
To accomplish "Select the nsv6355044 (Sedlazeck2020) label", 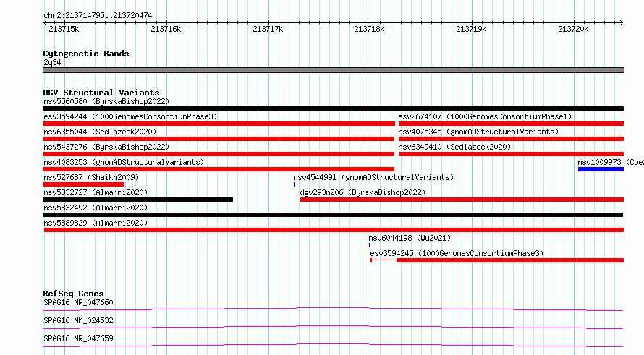I will pyautogui.click(x=100, y=132).
